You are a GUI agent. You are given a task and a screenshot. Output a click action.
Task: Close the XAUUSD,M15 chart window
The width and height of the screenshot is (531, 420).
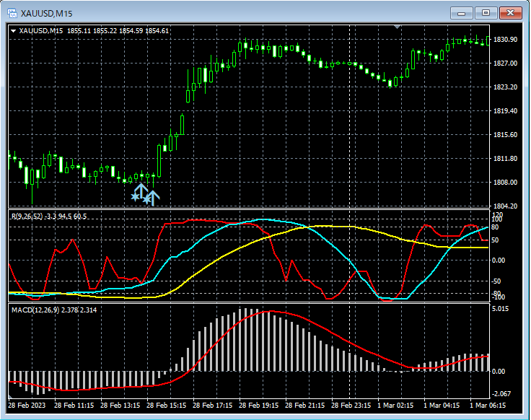tap(511, 12)
